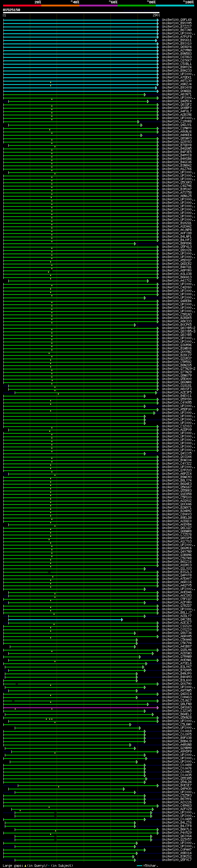This screenshot has height=868, width=197.
Task: Select hit label UniRef100_A2E3F5
Action: tap(177, 392)
